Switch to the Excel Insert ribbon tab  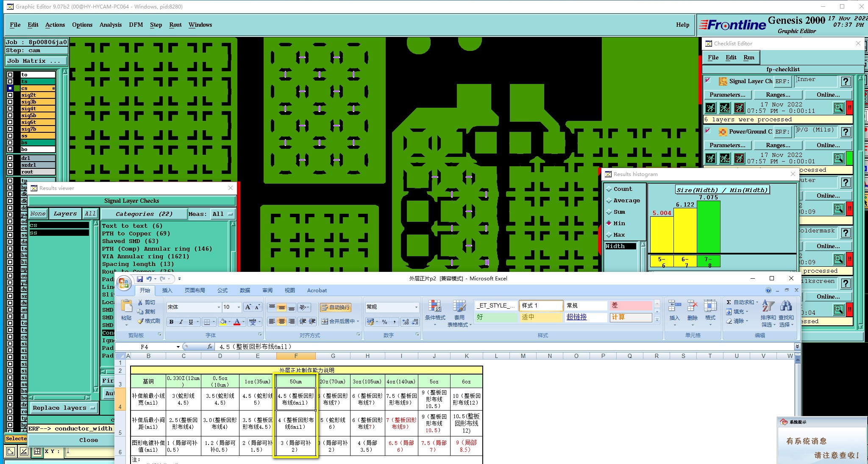167,291
